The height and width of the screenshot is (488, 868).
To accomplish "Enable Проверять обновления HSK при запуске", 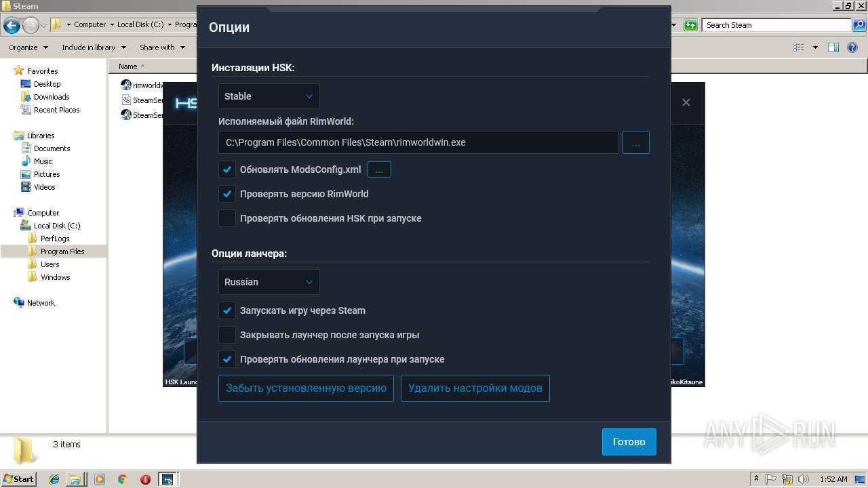I will pos(227,218).
